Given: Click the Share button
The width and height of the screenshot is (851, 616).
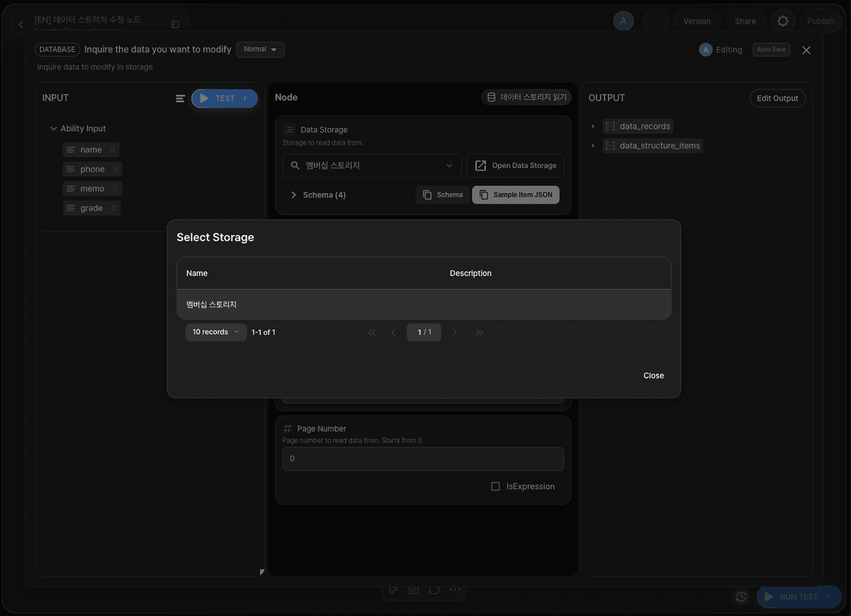Looking at the screenshot, I should [x=745, y=21].
